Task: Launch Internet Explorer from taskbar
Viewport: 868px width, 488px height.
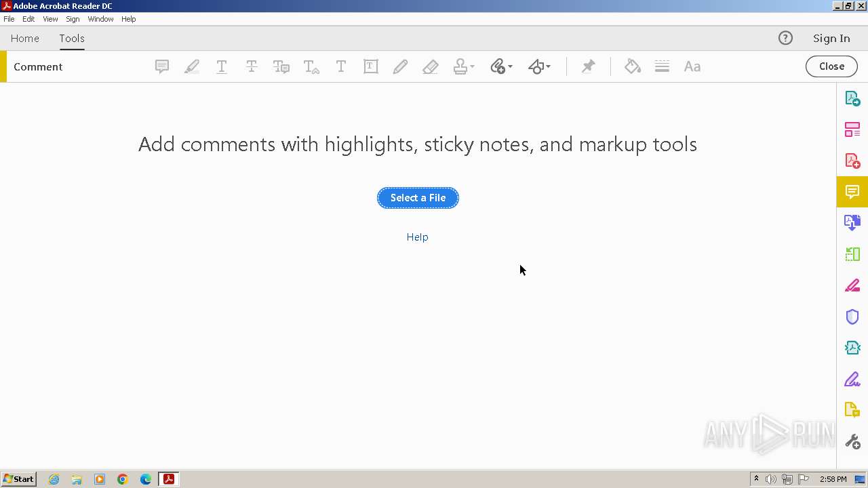Action: coord(54,479)
